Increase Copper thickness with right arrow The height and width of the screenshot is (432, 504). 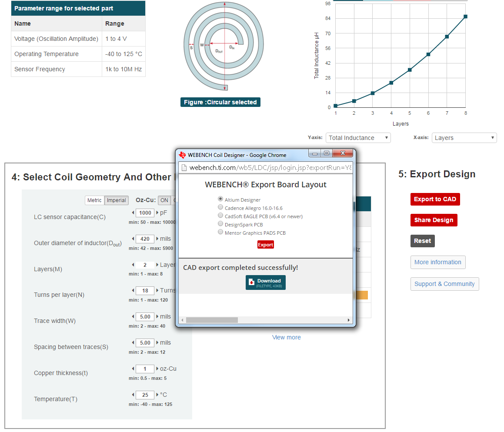[x=157, y=369]
